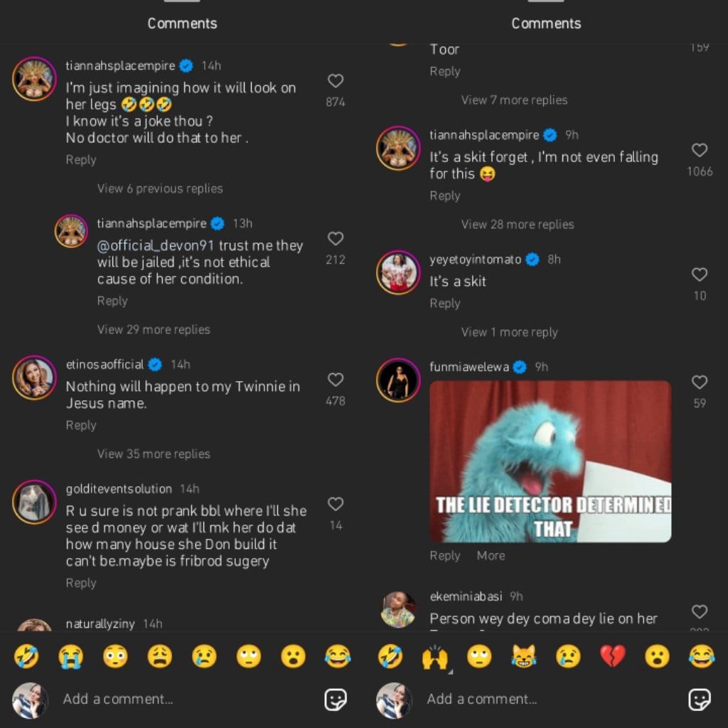This screenshot has height=728, width=728.
Task: Reply to golditeventsolution's comment
Action: pyautogui.click(x=81, y=583)
